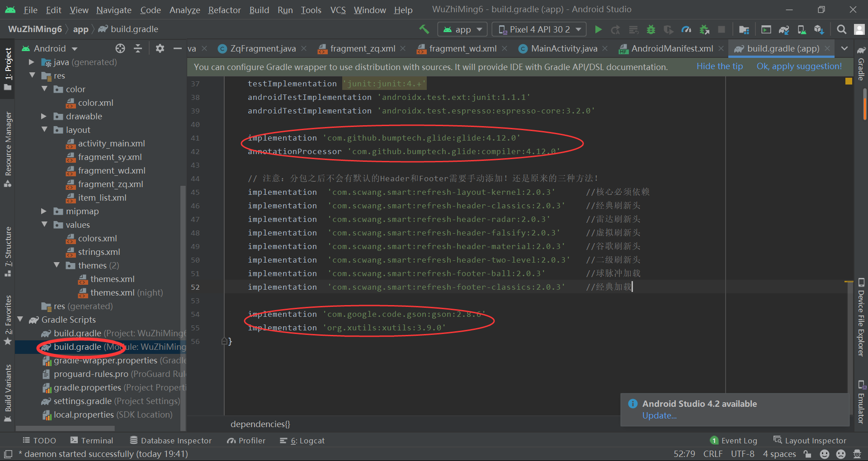
Task: Run the app with the green play button
Action: (598, 29)
